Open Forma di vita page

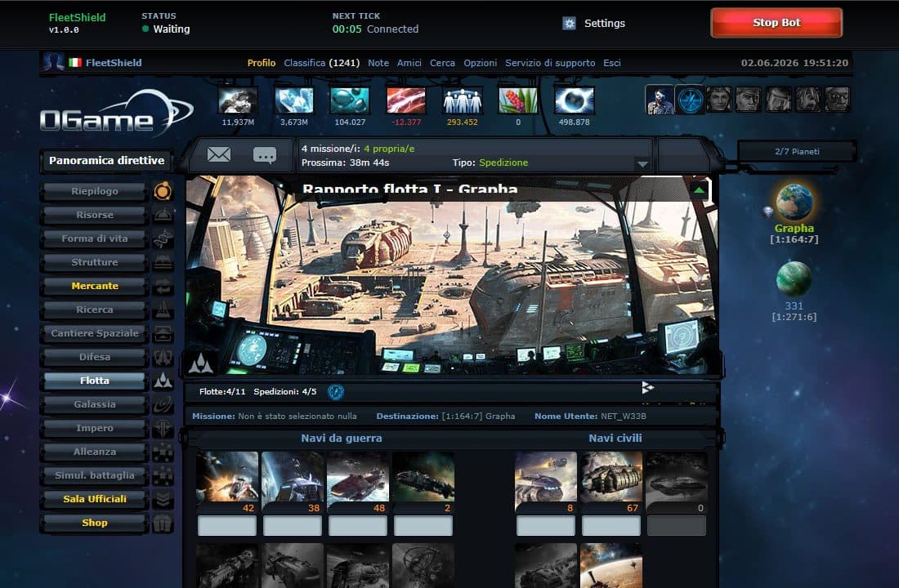tap(95, 238)
